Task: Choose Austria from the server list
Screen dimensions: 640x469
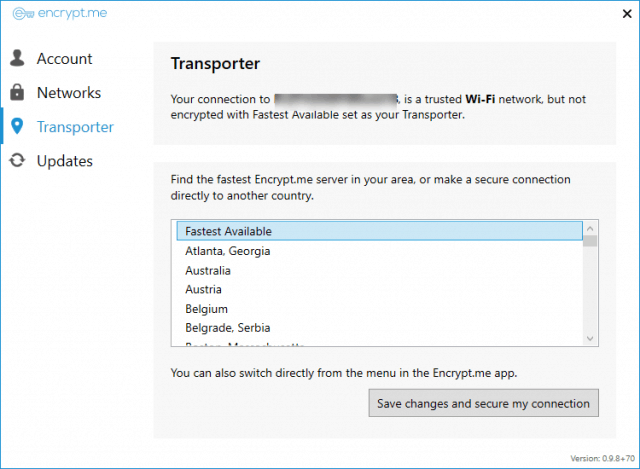Action: [380, 289]
